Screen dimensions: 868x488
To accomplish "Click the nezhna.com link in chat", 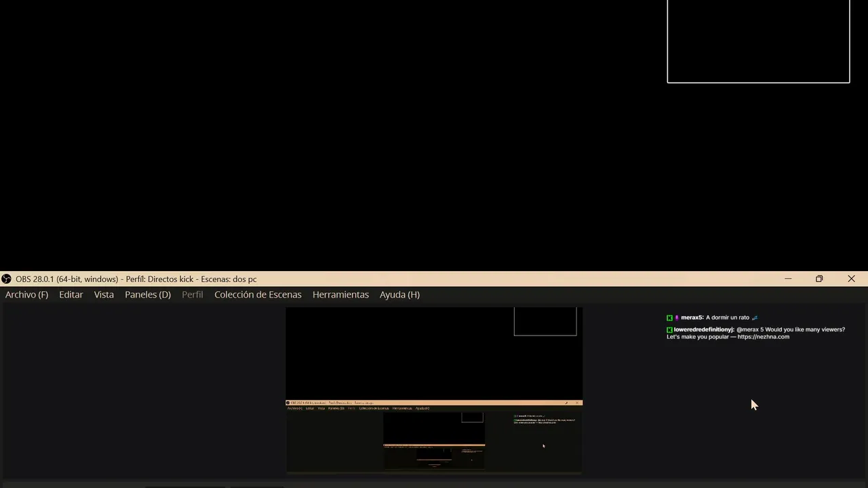I will coord(764,337).
